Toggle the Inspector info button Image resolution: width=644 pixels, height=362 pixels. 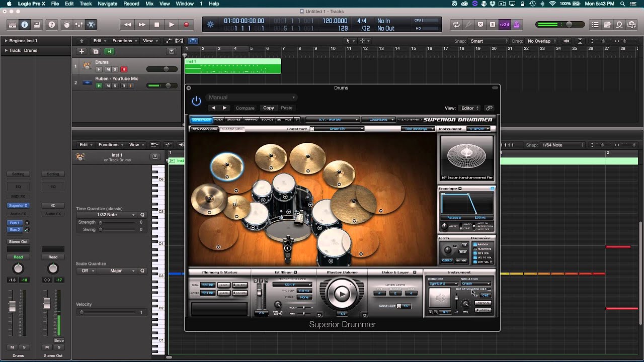coord(24,24)
